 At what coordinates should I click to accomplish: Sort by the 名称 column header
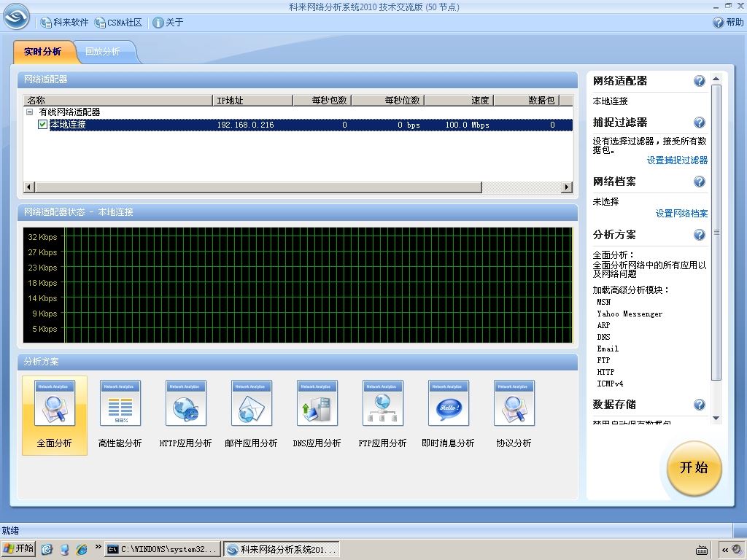coord(118,100)
